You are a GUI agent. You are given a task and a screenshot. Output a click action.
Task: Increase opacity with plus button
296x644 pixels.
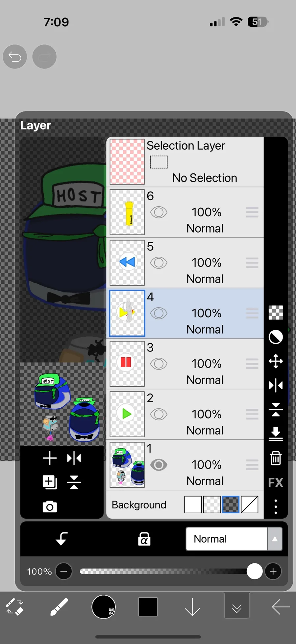(273, 571)
